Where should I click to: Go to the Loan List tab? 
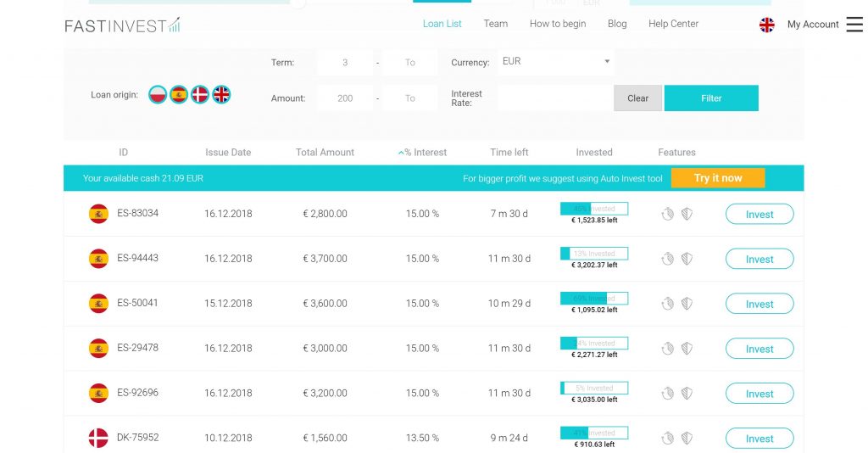pos(442,24)
